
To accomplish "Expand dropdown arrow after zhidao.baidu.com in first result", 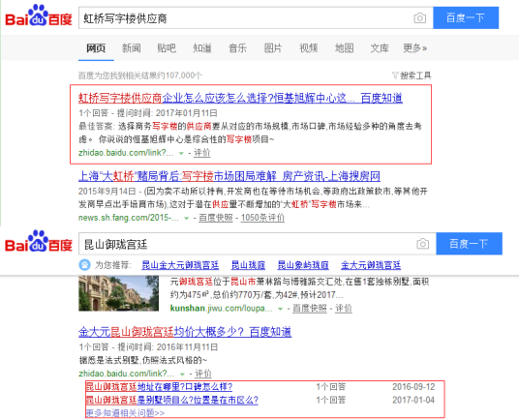I will 181,153.
